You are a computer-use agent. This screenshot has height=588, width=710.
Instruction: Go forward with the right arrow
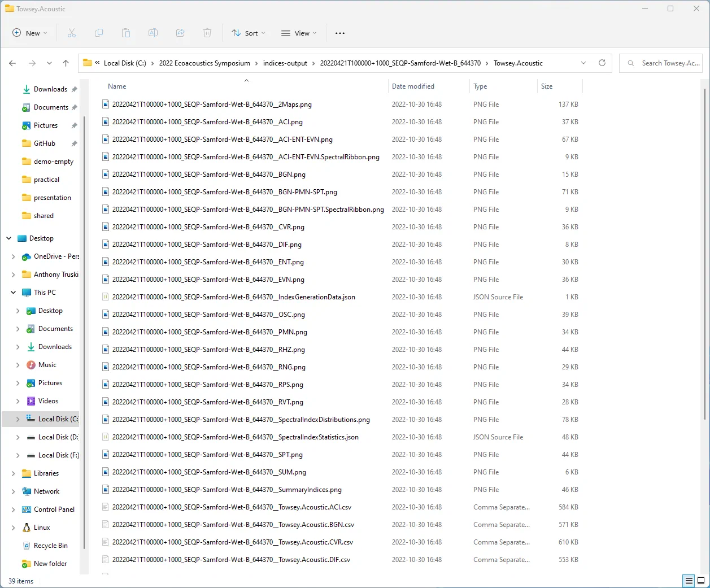click(32, 63)
